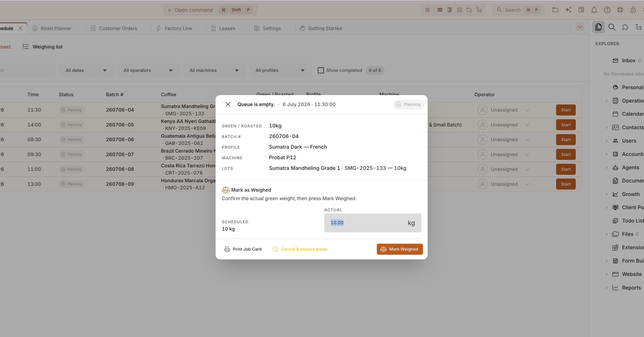Expand operator dropdown for batch 260706-09

[527, 184]
